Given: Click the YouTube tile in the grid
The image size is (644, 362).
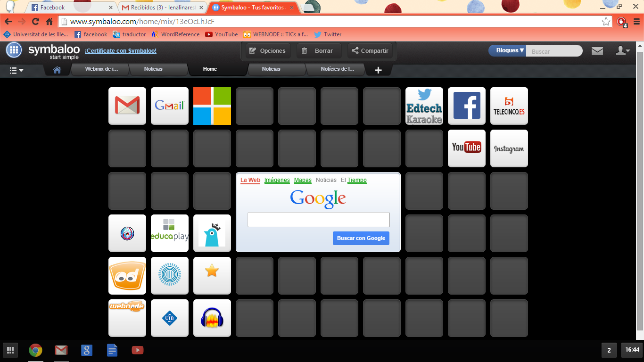Looking at the screenshot, I should [x=466, y=148].
